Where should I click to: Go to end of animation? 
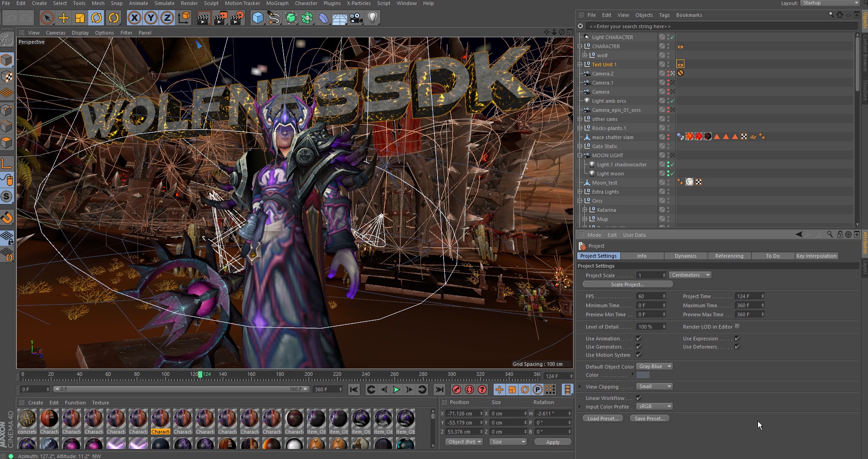point(439,389)
